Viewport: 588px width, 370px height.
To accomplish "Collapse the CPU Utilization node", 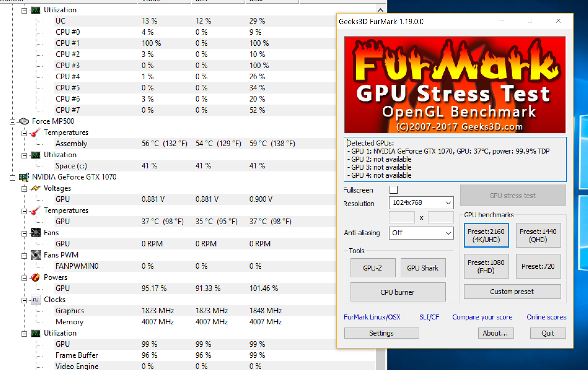I will point(24,11).
